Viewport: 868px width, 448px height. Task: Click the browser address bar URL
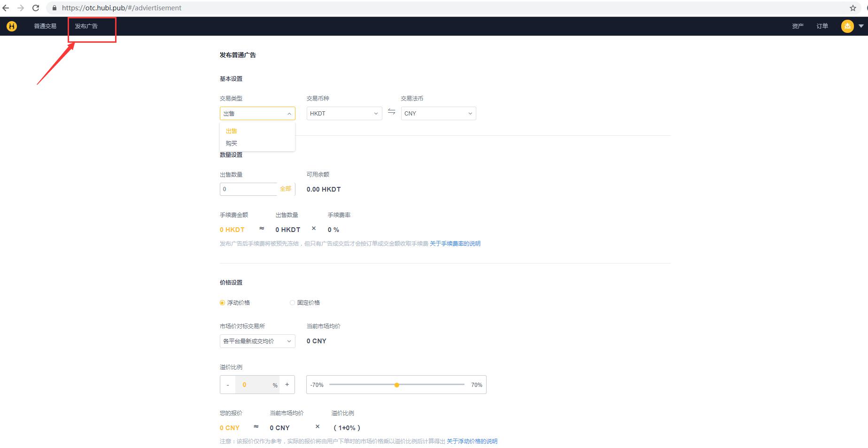point(122,8)
